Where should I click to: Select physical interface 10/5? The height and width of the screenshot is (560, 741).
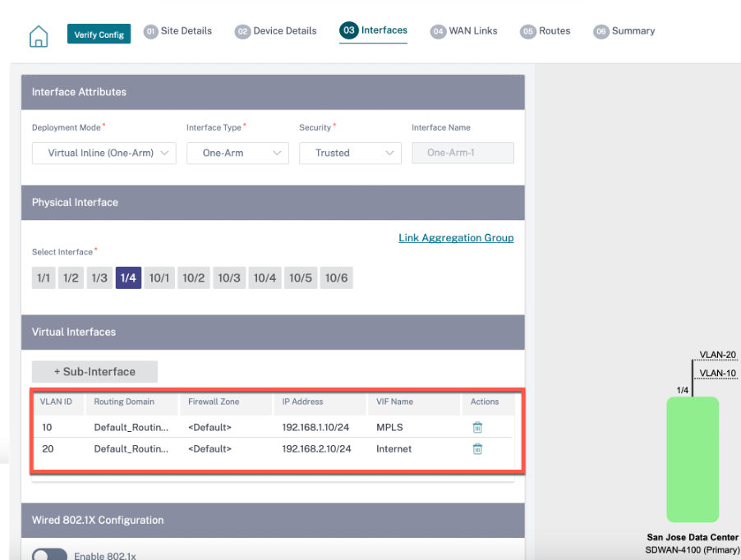[x=301, y=278]
